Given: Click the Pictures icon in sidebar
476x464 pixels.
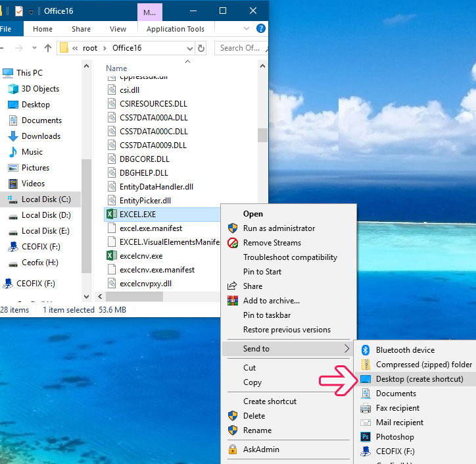Looking at the screenshot, I should click(x=13, y=168).
